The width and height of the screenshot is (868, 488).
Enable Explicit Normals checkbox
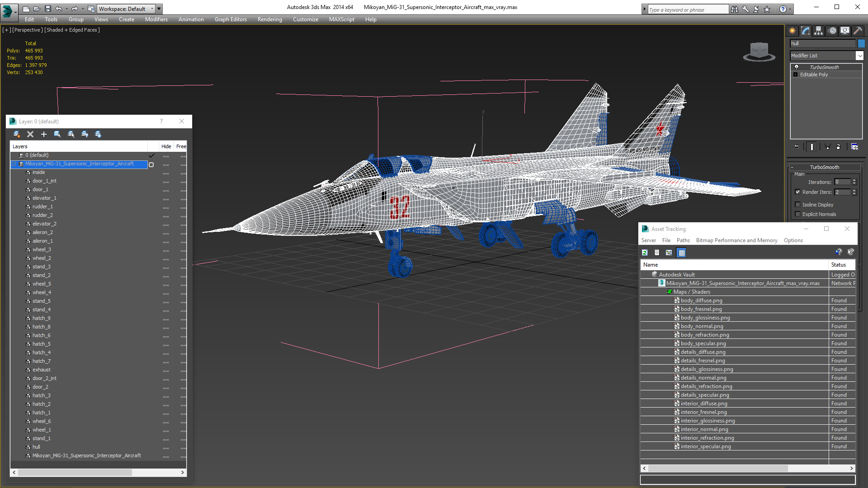pyautogui.click(x=798, y=214)
